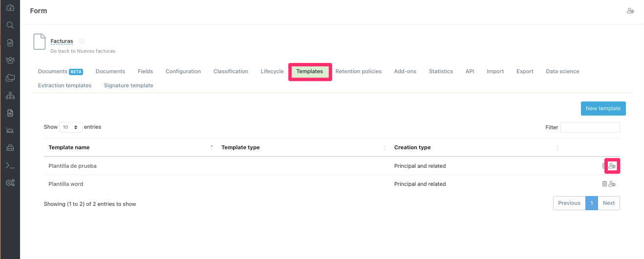The image size is (644, 259).
Task: Open permissions icon for Plantilla de prueba
Action: [612, 166]
